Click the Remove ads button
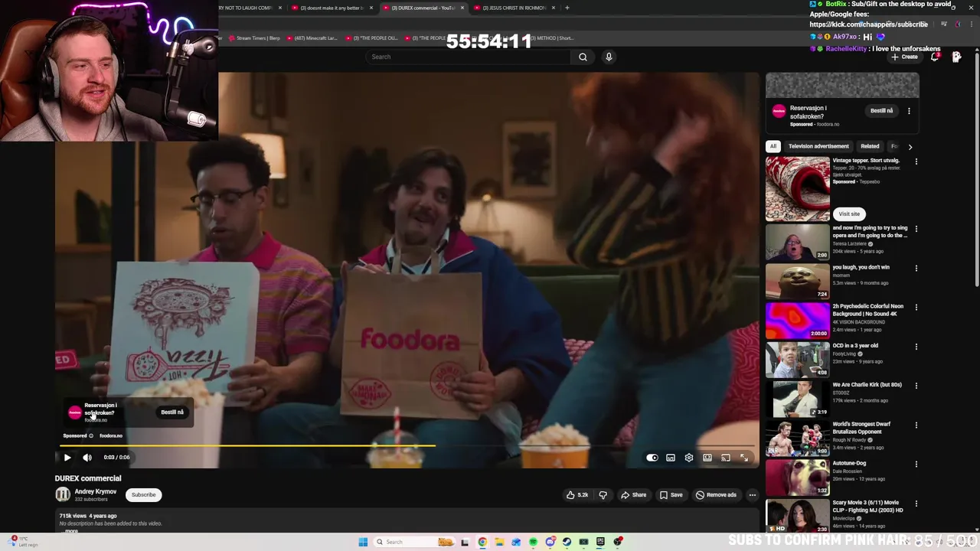Screen dimensions: 980x551 (x=716, y=495)
